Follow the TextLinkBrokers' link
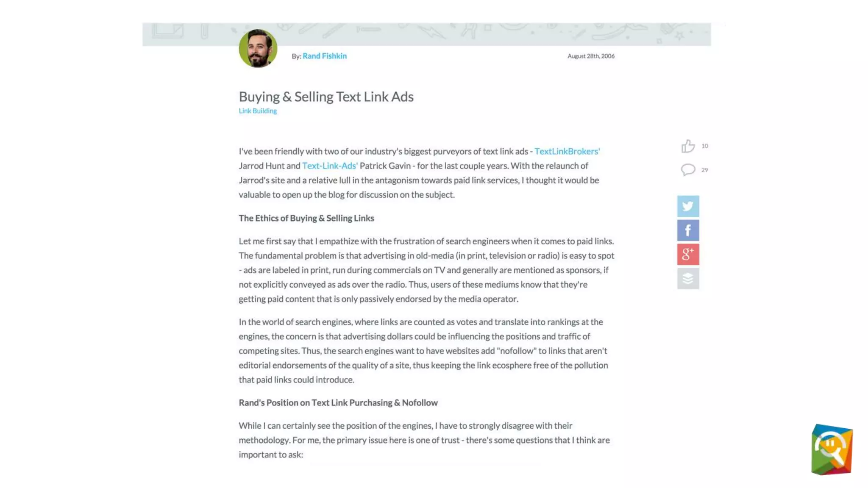This screenshot has width=868, height=488. click(567, 151)
